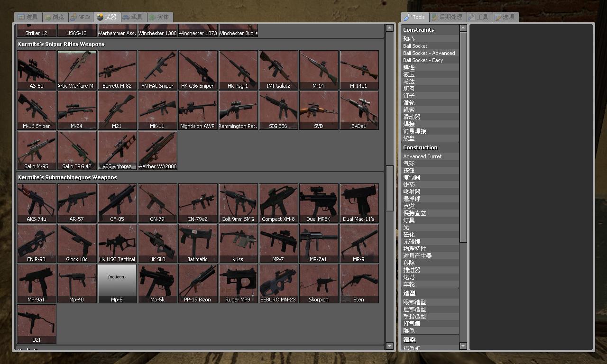Click tool list scrollbar down arrow
Screen dimensions: 607x364
[x=463, y=346]
